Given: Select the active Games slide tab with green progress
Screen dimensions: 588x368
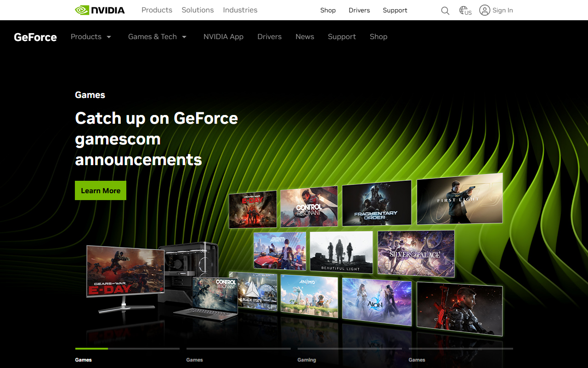Looking at the screenshot, I should tap(127, 355).
